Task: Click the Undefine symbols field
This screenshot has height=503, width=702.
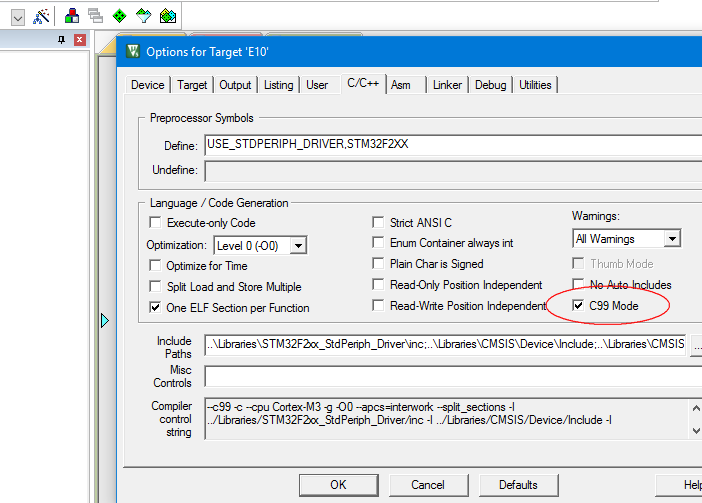Action: [x=453, y=171]
